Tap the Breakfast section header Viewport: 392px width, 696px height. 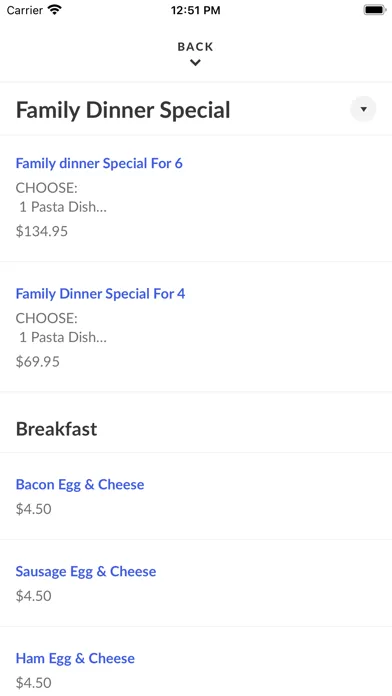(56, 429)
